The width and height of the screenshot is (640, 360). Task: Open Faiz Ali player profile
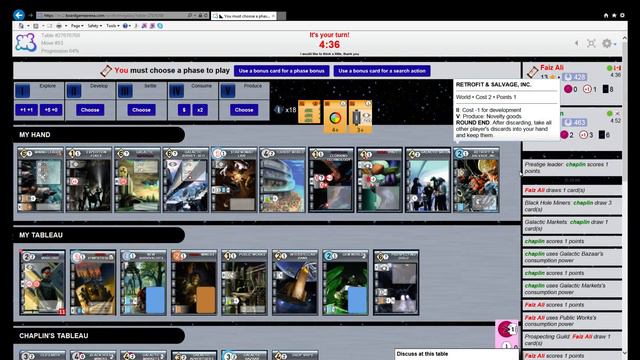552,68
